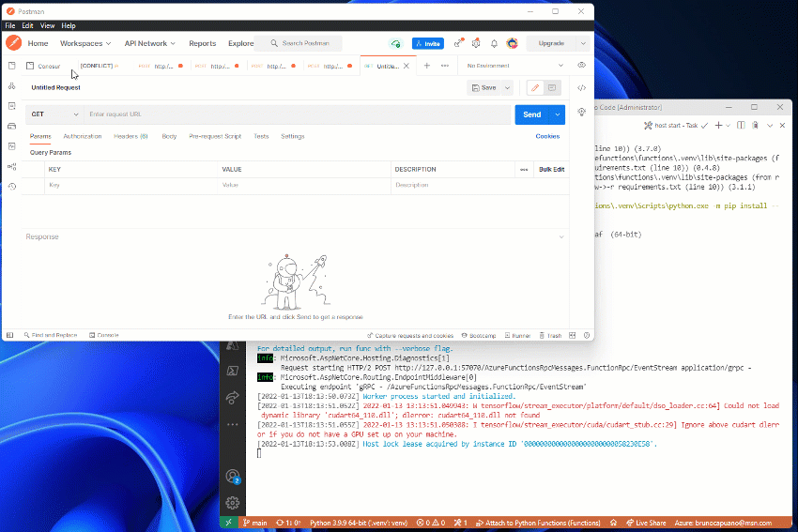The width and height of the screenshot is (798, 532).
Task: Open the Environments sidebar icon
Action: click(x=11, y=106)
